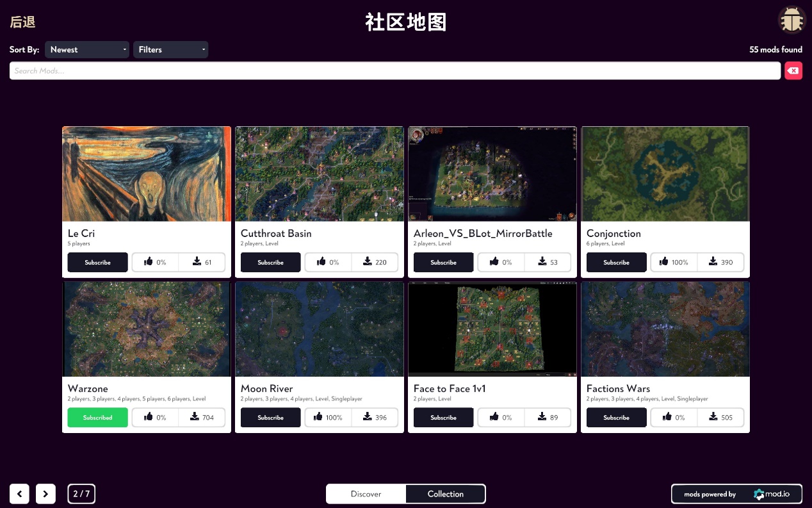The image size is (812, 508).
Task: Click the download count on Factions Wars
Action: (x=720, y=417)
